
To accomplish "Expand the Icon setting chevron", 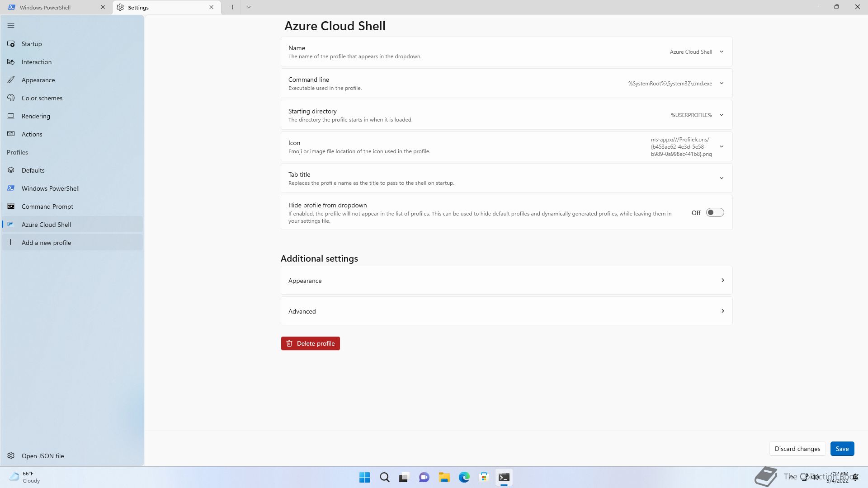I will click(x=722, y=147).
